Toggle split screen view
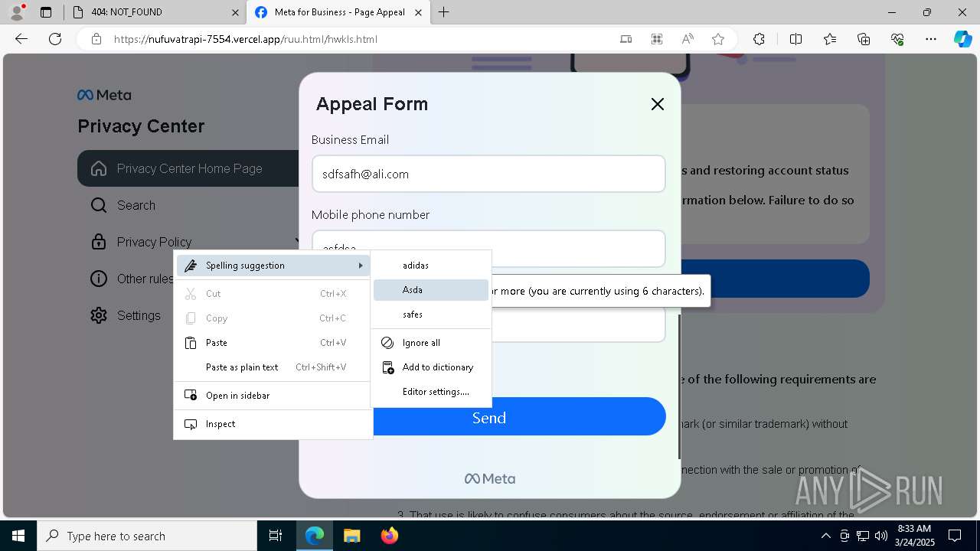The image size is (980, 551). click(x=795, y=39)
